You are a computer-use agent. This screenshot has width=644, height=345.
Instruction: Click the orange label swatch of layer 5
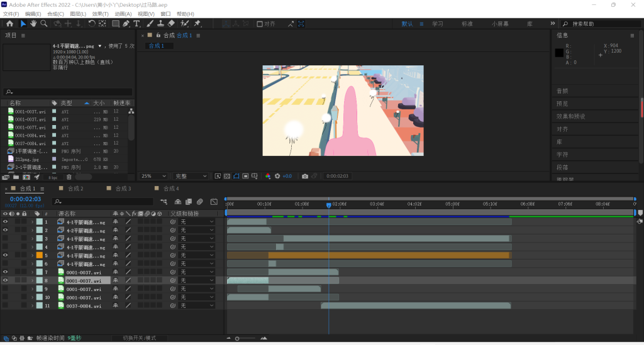click(x=40, y=255)
